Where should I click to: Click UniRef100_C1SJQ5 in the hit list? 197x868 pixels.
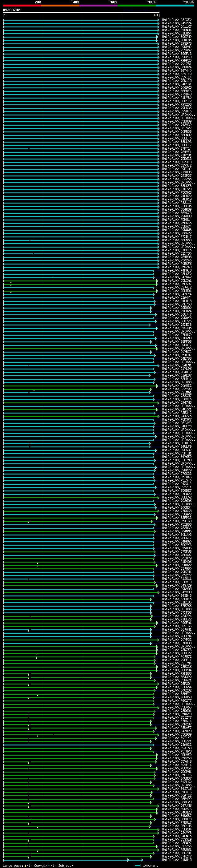[177, 328]
